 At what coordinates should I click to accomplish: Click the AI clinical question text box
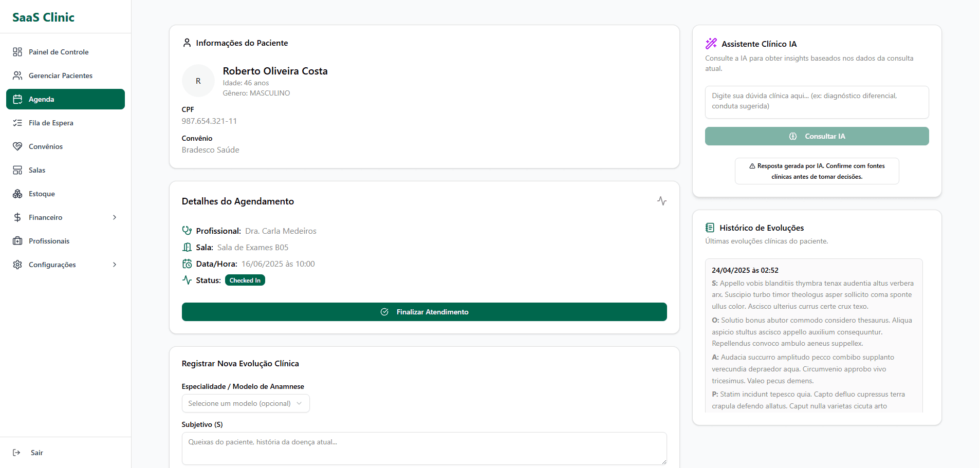point(816,102)
